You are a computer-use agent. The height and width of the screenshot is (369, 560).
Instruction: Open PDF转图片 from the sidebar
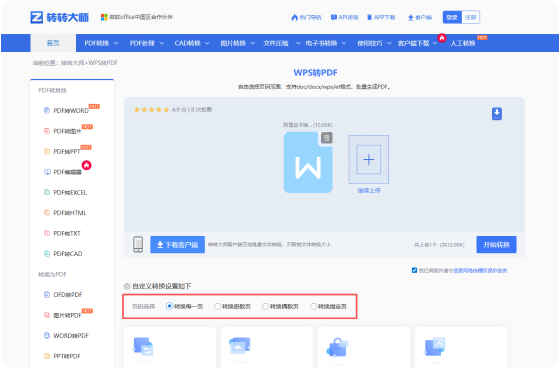coord(68,131)
